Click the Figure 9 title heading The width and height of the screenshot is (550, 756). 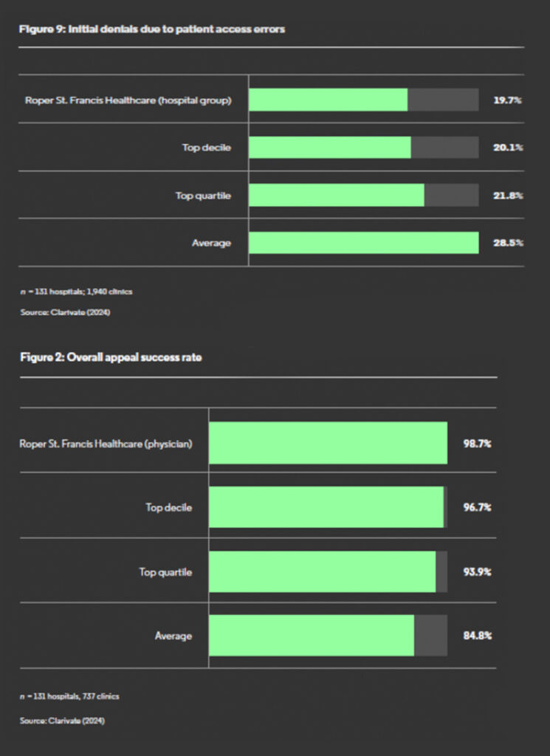(152, 29)
